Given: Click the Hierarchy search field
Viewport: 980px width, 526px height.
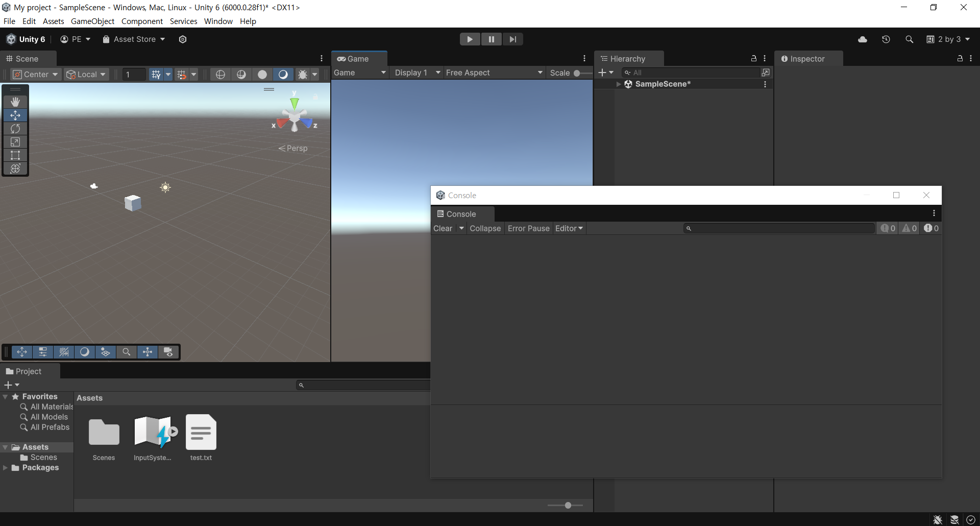Looking at the screenshot, I should (x=692, y=73).
